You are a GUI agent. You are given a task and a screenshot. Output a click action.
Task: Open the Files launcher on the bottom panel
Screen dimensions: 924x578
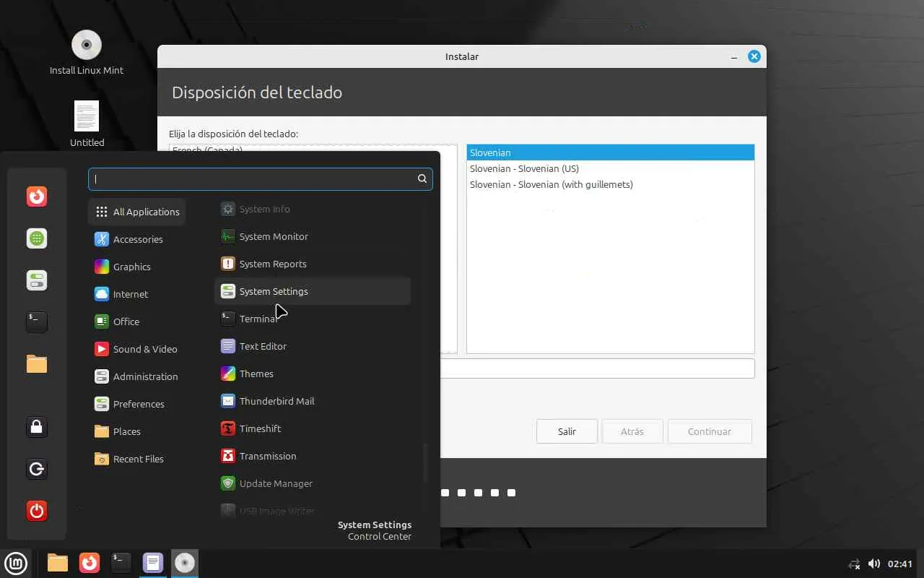pyautogui.click(x=58, y=563)
